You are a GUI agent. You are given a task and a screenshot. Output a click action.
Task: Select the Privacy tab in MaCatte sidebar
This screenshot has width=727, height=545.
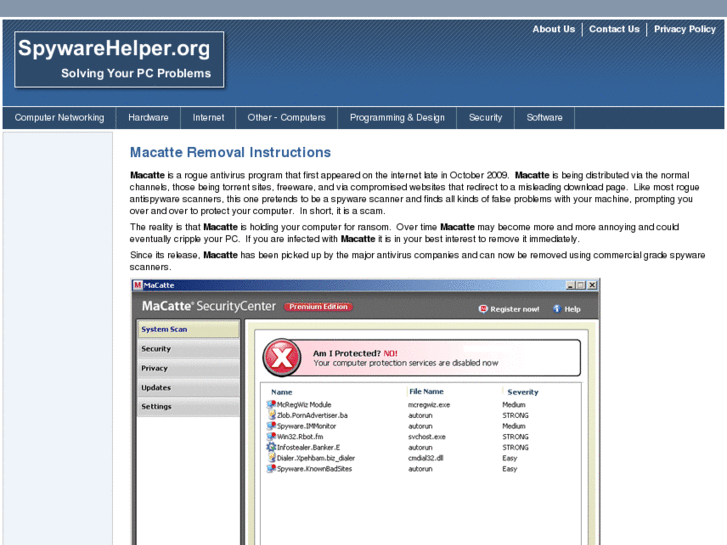(x=188, y=368)
